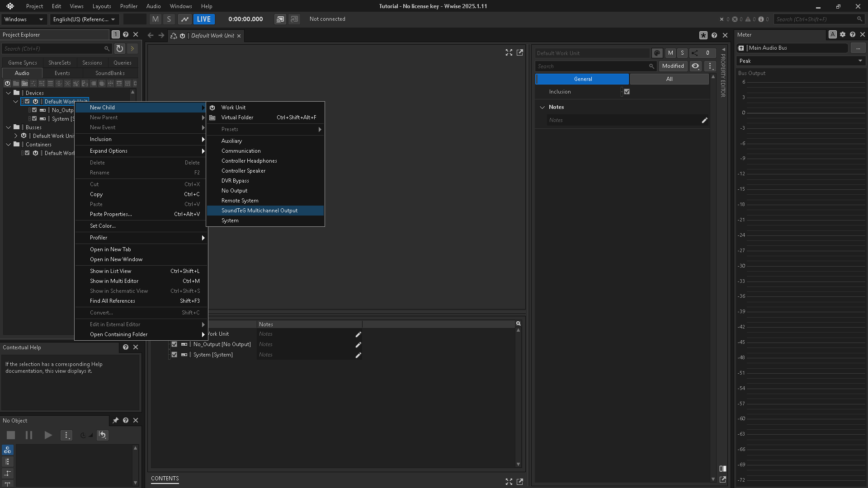Click the share icon in Property Editor

coord(694,53)
